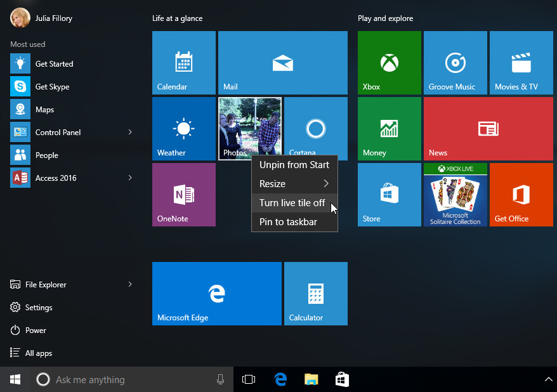Screen dimensions: 557x392
Task: Open the Weather tile
Action: [x=183, y=129]
